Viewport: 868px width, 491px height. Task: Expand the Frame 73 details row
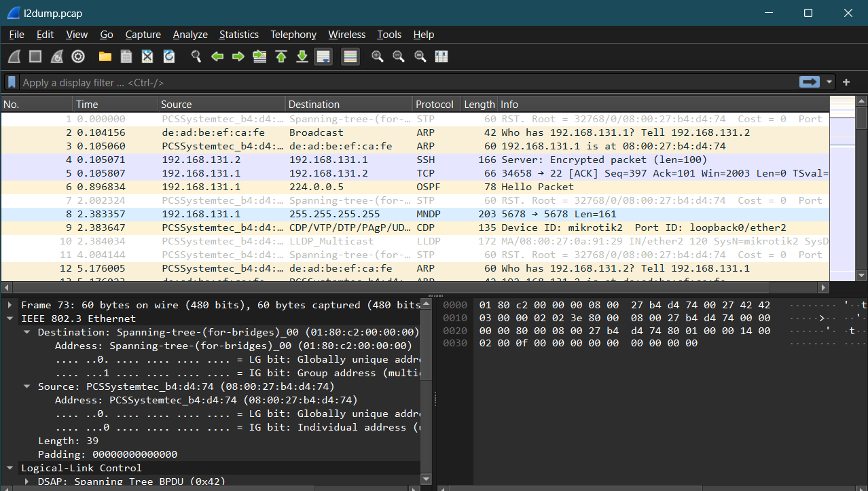(10, 305)
